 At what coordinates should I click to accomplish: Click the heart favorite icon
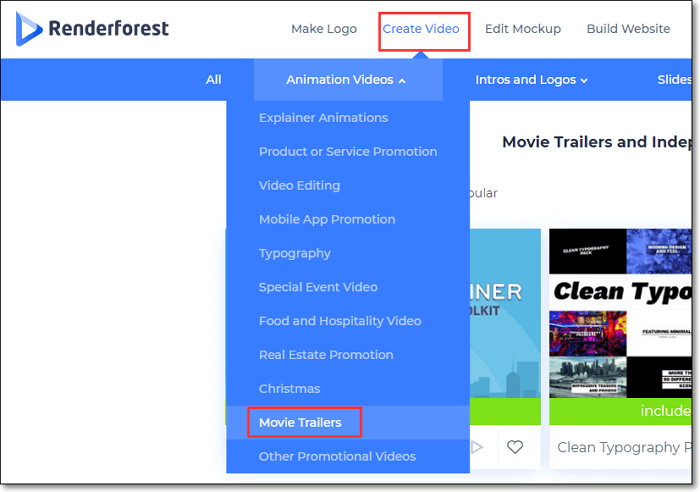click(514, 447)
